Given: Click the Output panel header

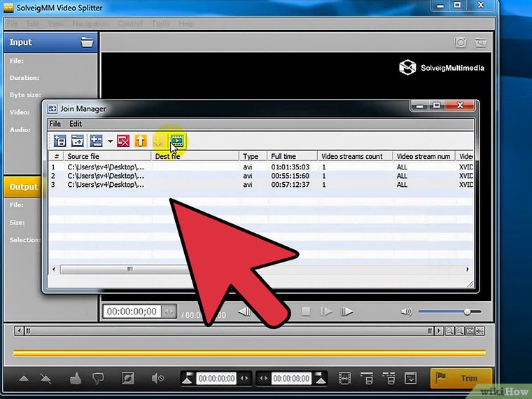Looking at the screenshot, I should (24, 187).
